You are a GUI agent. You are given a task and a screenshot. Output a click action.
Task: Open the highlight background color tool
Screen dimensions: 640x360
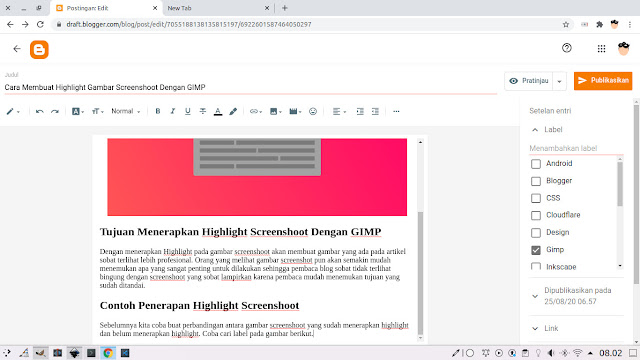(233, 111)
